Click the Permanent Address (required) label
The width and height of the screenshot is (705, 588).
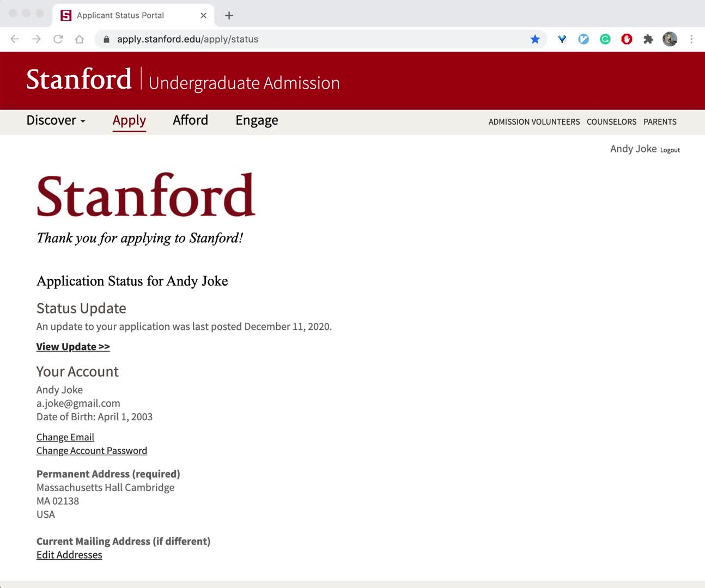108,474
